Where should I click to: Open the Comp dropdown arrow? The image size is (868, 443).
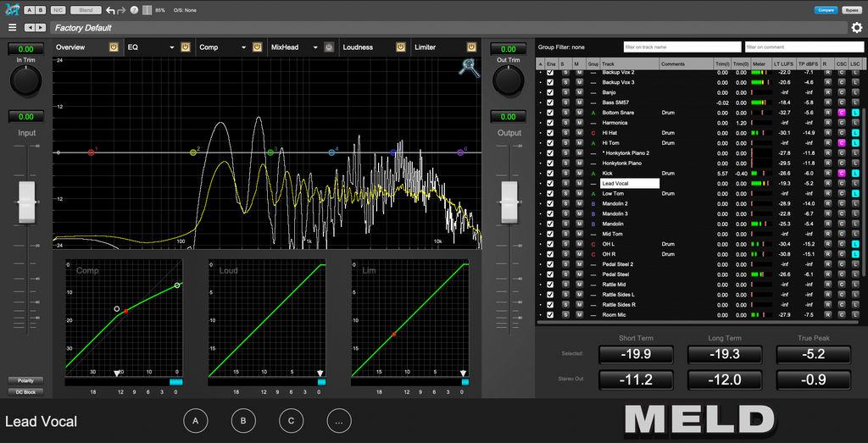242,47
